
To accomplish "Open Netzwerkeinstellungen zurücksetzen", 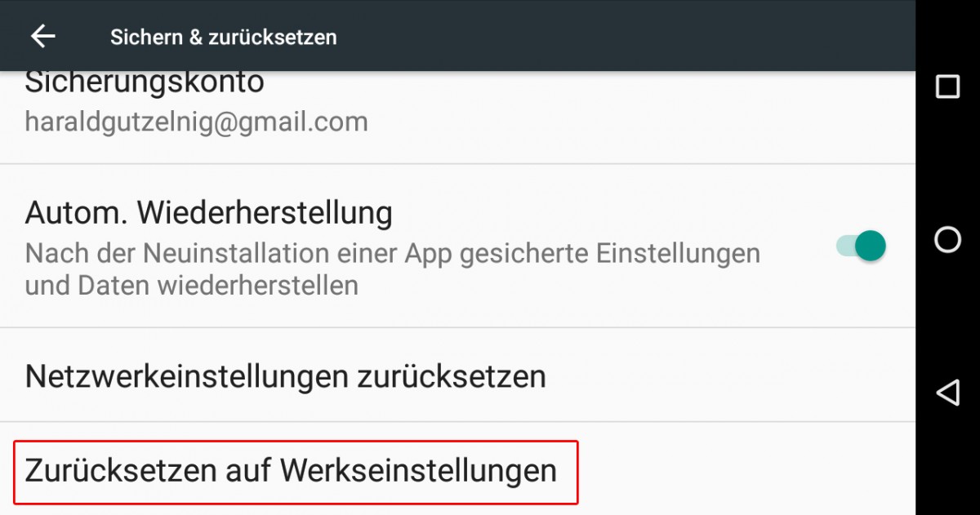I will pyautogui.click(x=457, y=375).
